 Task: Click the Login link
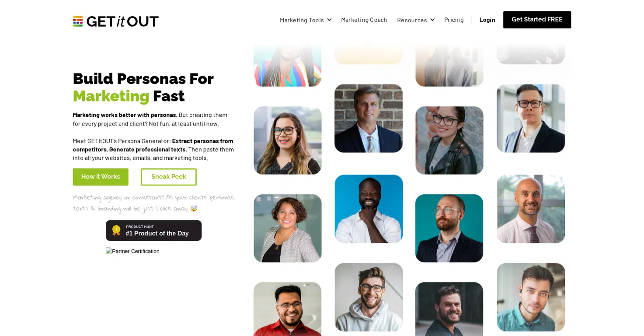[x=487, y=20]
